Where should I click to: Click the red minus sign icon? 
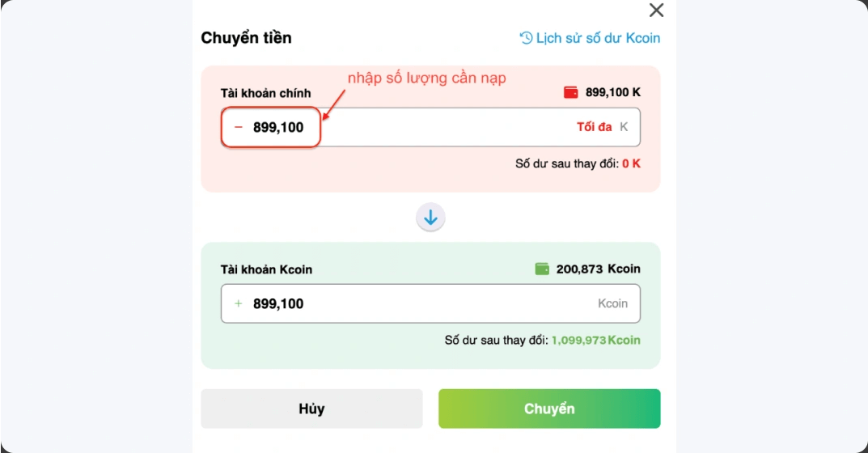(239, 127)
